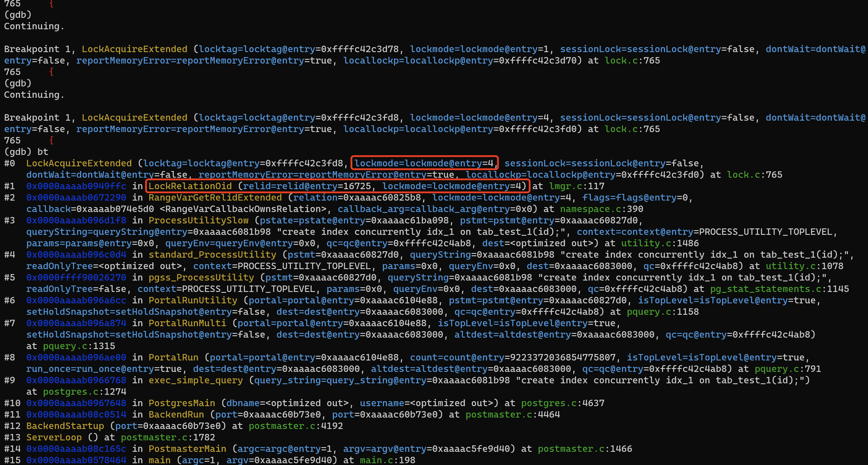Click the '(gdb) bt' command line
Screen dimensions: 868x465
coord(26,152)
